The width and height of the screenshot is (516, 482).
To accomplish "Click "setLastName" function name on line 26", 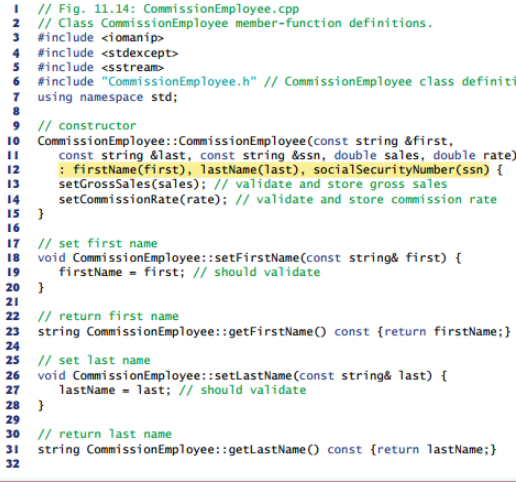I will (253, 376).
